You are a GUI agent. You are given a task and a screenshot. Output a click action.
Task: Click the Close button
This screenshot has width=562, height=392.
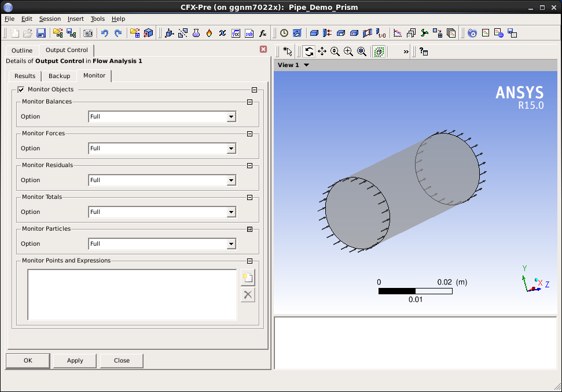pyautogui.click(x=122, y=361)
